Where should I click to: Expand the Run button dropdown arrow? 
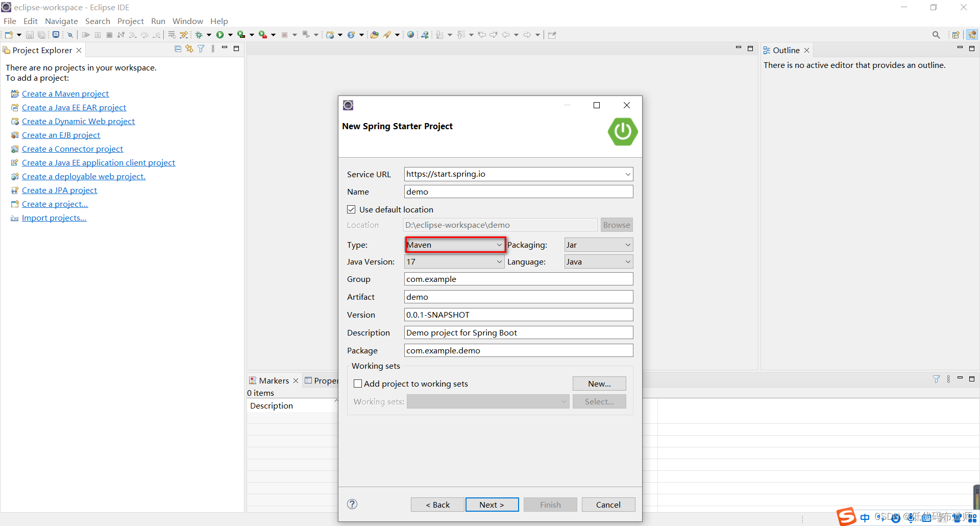coord(230,35)
